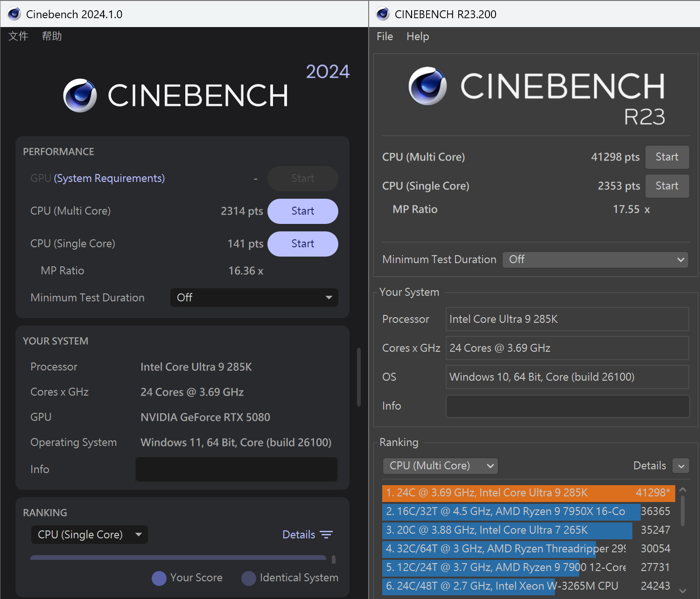The image size is (700, 599).
Task: Click the Processor field in R23
Action: [567, 319]
